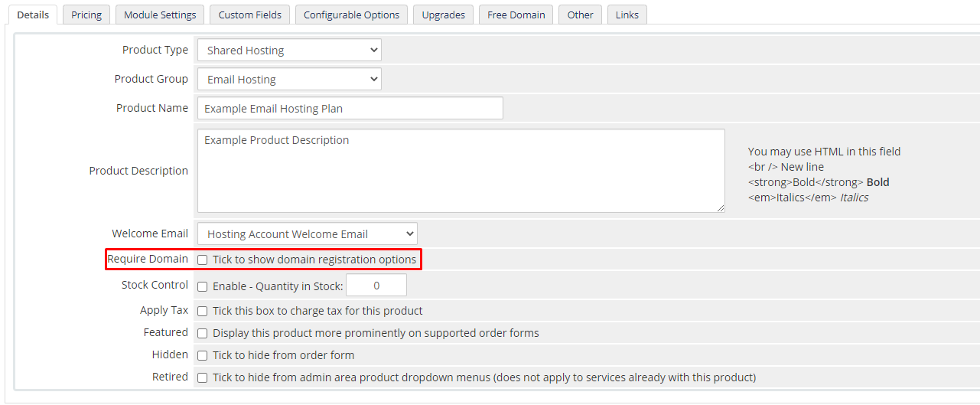This screenshot has width=980, height=405.
Task: Enable the Stock Control checkbox
Action: click(203, 287)
